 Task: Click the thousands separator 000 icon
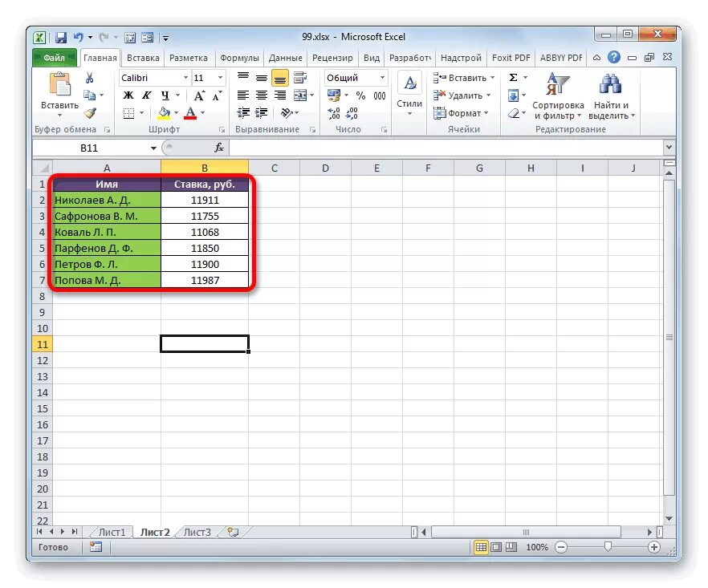pos(379,95)
